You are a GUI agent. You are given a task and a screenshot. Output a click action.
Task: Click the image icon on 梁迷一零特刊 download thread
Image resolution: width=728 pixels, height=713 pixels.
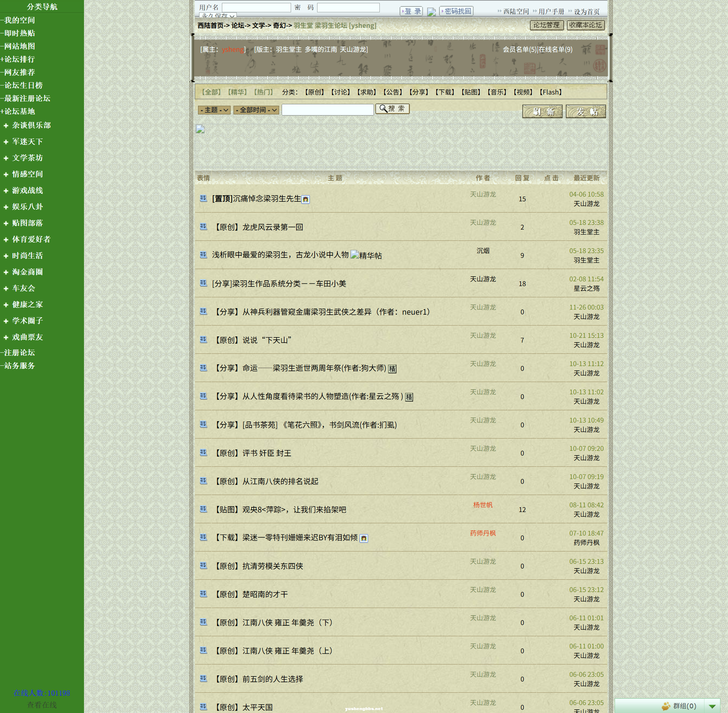point(365,538)
